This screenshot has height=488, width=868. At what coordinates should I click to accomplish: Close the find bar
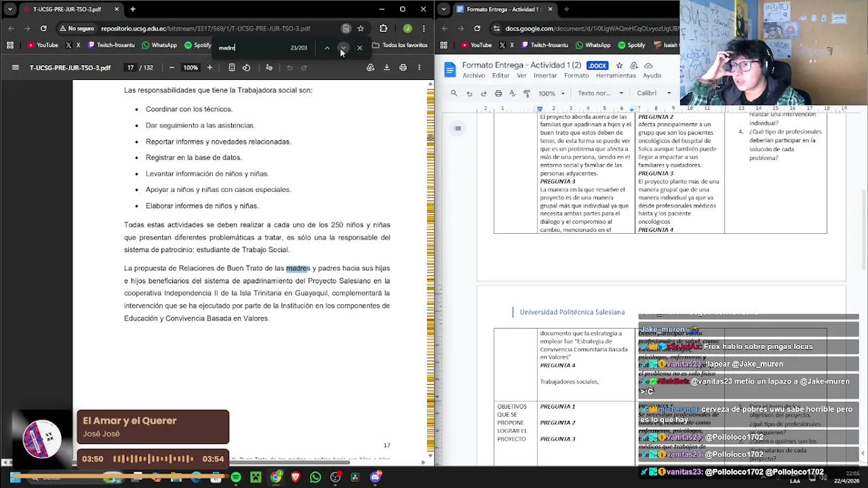point(359,48)
